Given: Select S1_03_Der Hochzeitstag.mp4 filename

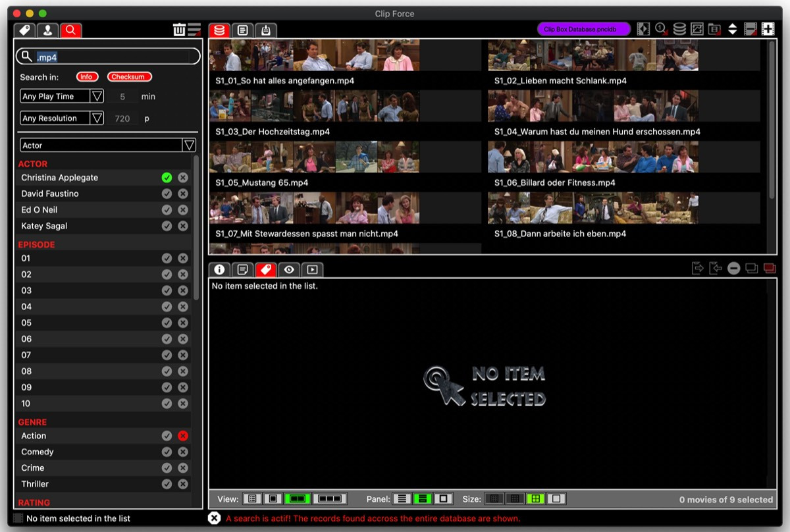Looking at the screenshot, I should point(273,132).
